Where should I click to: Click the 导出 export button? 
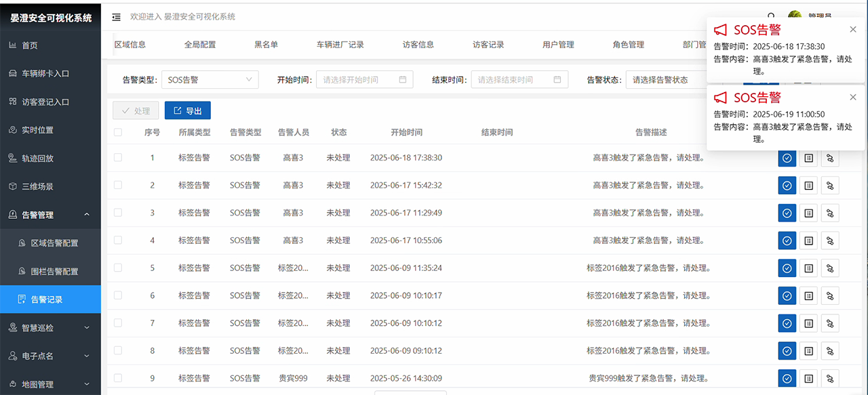[188, 111]
